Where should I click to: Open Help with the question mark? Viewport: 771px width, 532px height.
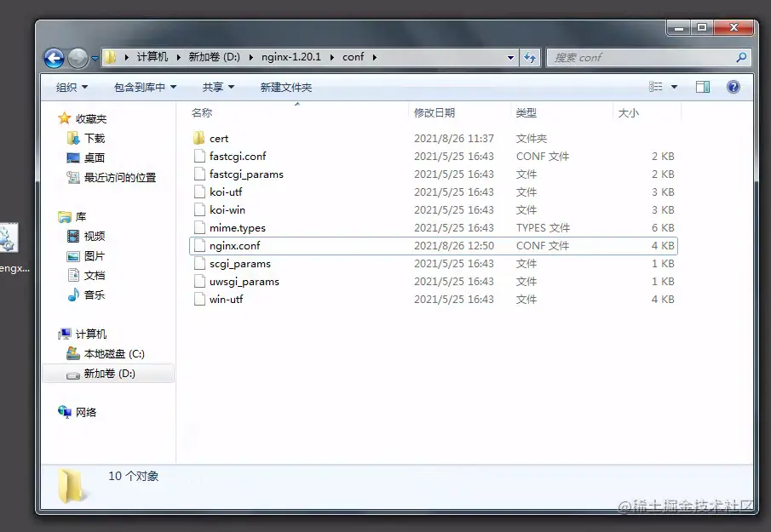(x=734, y=87)
